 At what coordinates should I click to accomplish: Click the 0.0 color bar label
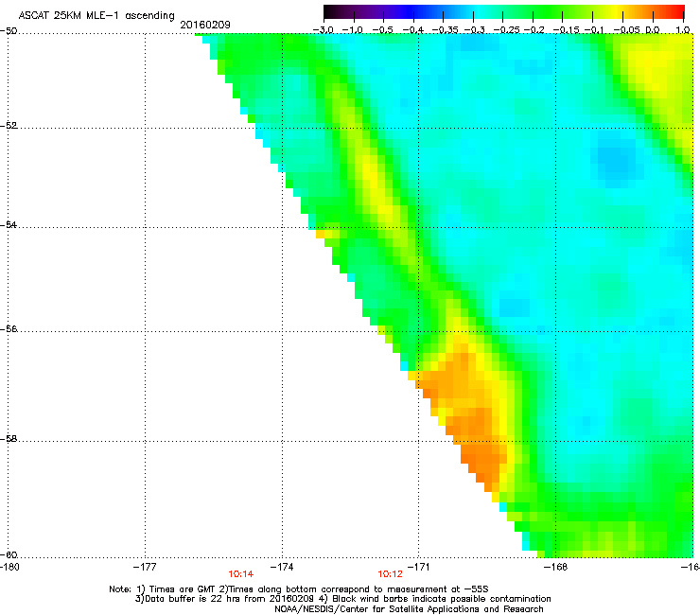click(653, 30)
